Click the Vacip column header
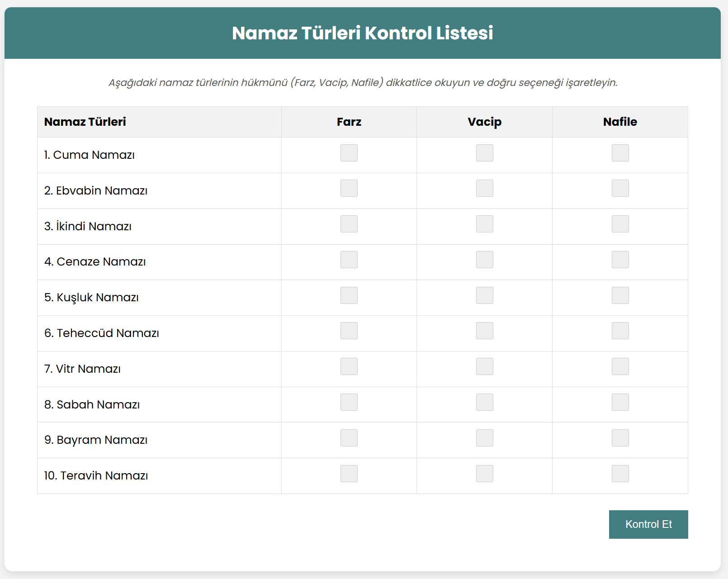Viewport: 728px width, 579px height. 485,122
